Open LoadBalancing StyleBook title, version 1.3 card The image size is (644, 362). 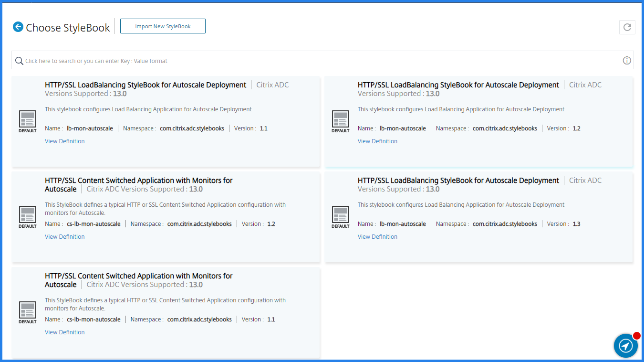click(458, 181)
